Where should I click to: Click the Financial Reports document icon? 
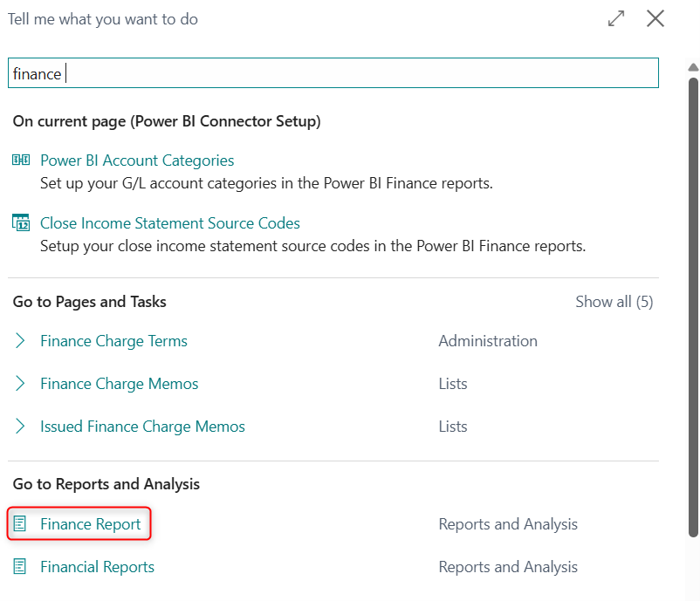(21, 567)
